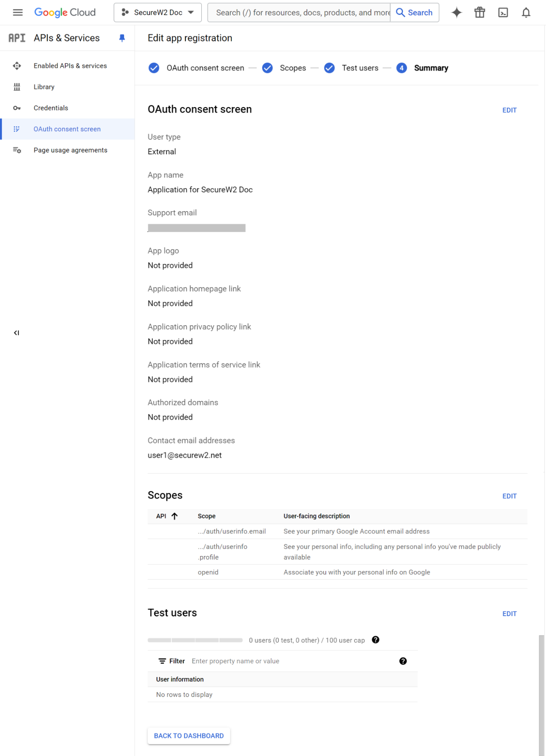The width and height of the screenshot is (546, 756).
Task: Edit the Scopes section
Action: (509, 496)
